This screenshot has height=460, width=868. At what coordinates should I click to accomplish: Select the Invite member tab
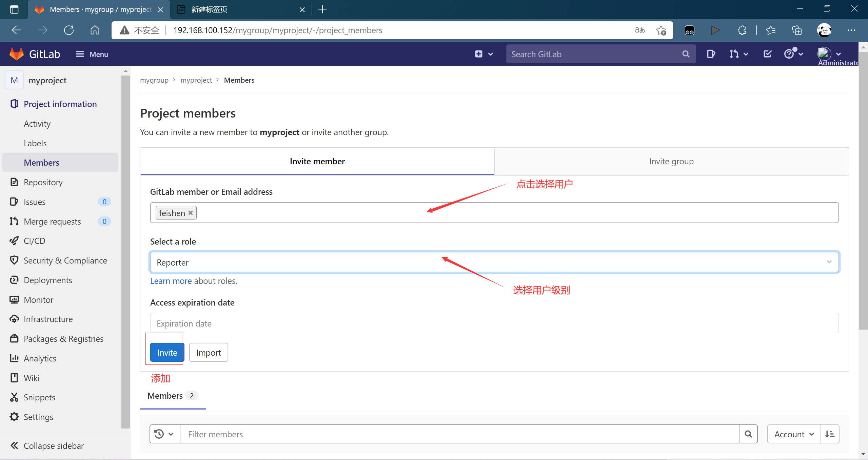pyautogui.click(x=317, y=161)
